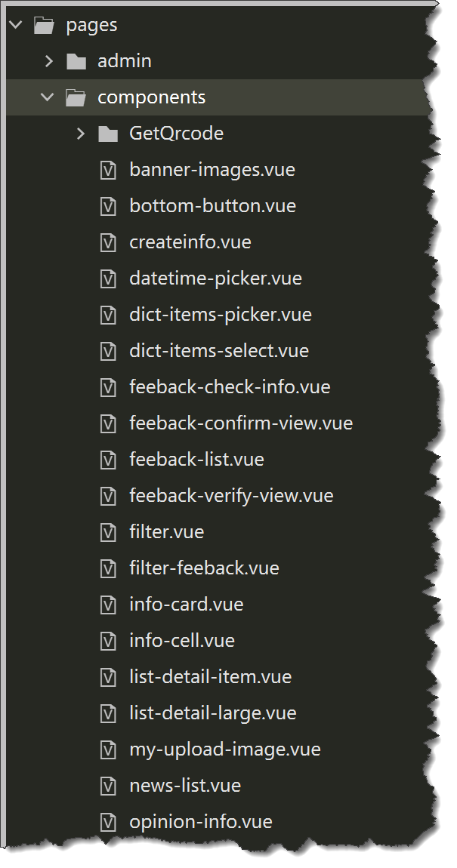This screenshot has height=868, width=457.
Task: Expand the admin folder arrow
Action: [x=49, y=61]
